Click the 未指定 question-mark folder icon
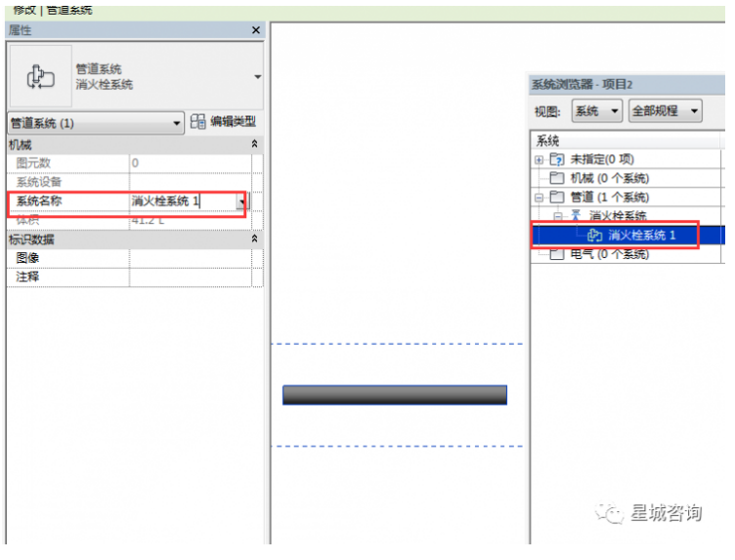The height and width of the screenshot is (560, 735). pos(556,159)
